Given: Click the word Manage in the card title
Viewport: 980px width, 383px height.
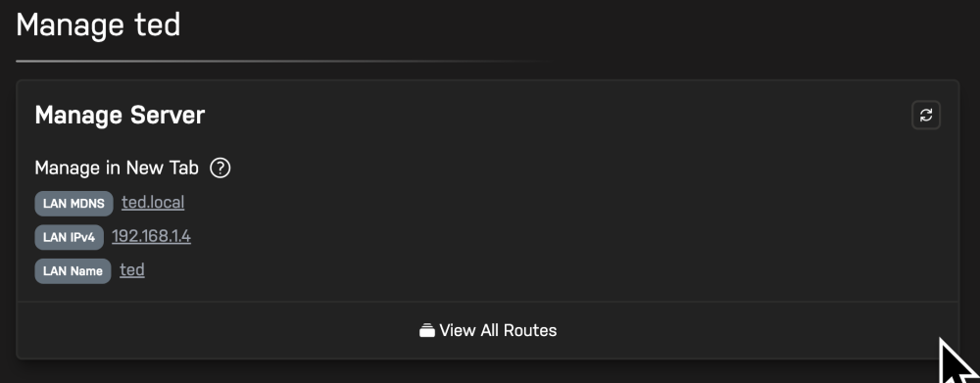Looking at the screenshot, I should 78,117.
